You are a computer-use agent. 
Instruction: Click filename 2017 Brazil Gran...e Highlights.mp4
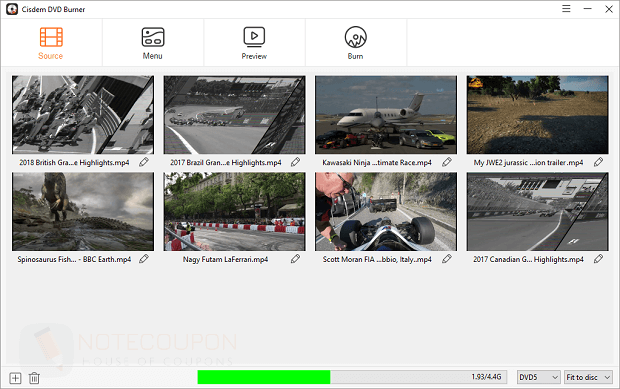(x=226, y=162)
